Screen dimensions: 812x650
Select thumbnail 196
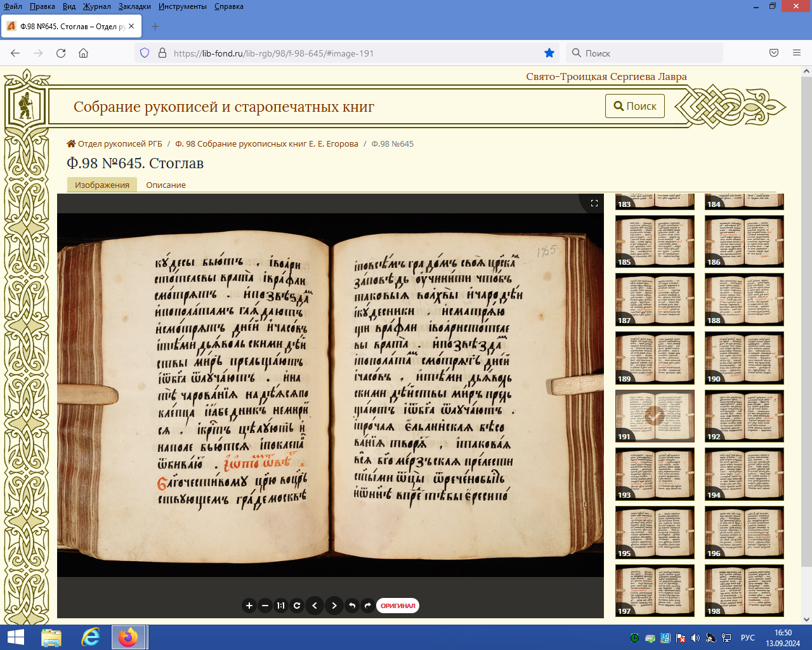coord(744,533)
